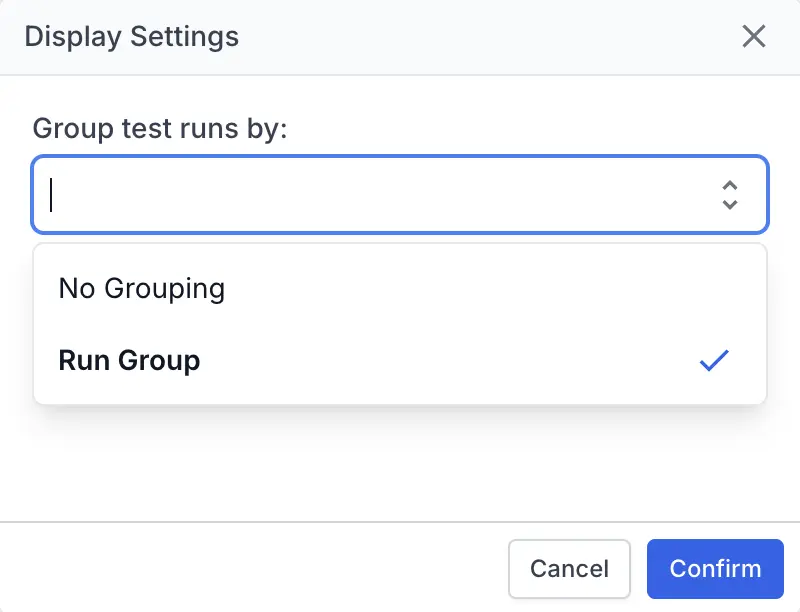
Task: Deselect Run Group by clicking it
Action: tap(129, 360)
